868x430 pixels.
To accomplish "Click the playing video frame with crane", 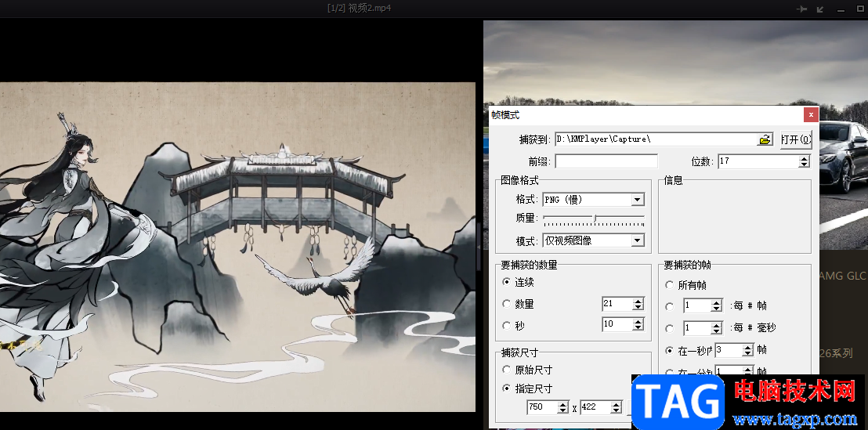I will pyautogui.click(x=237, y=247).
